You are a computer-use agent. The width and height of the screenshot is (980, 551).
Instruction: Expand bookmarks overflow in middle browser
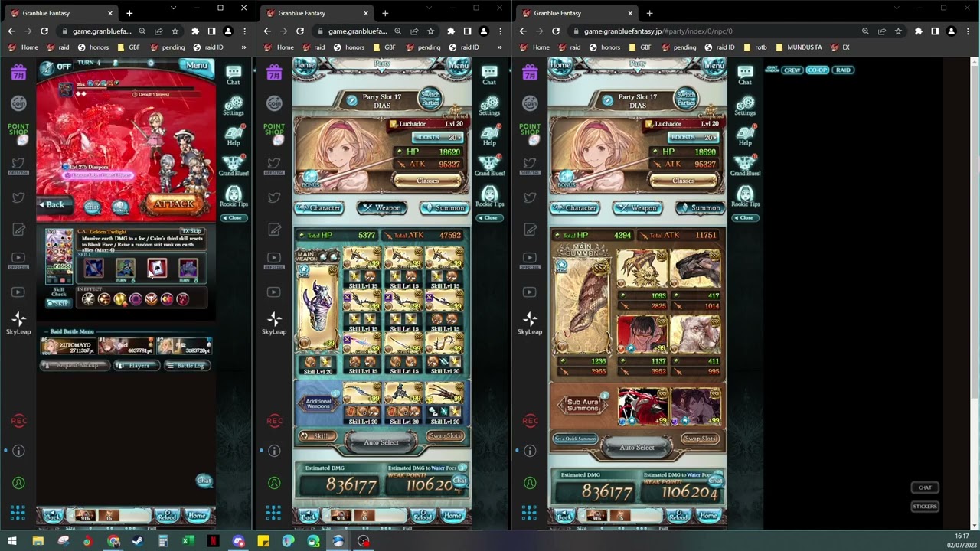tap(499, 47)
